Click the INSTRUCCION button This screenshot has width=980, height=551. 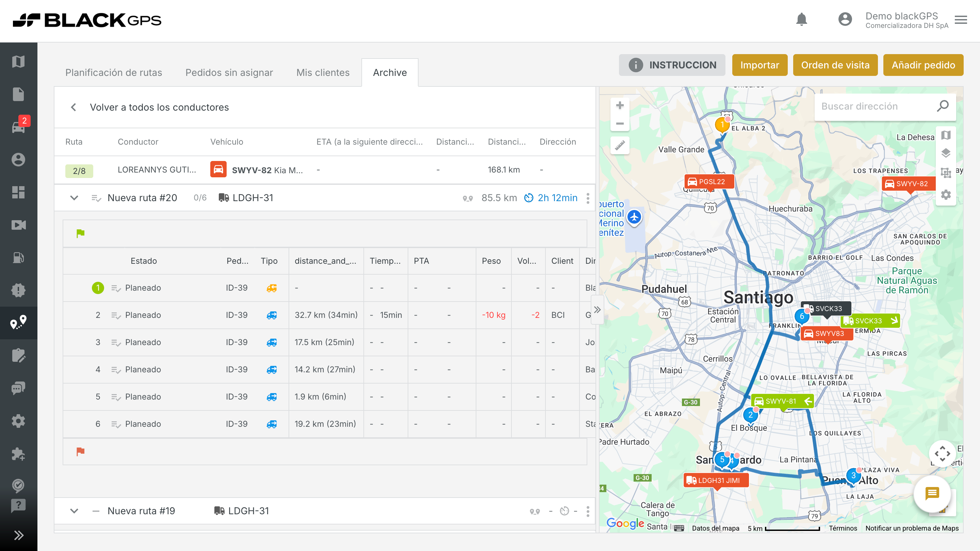672,65
